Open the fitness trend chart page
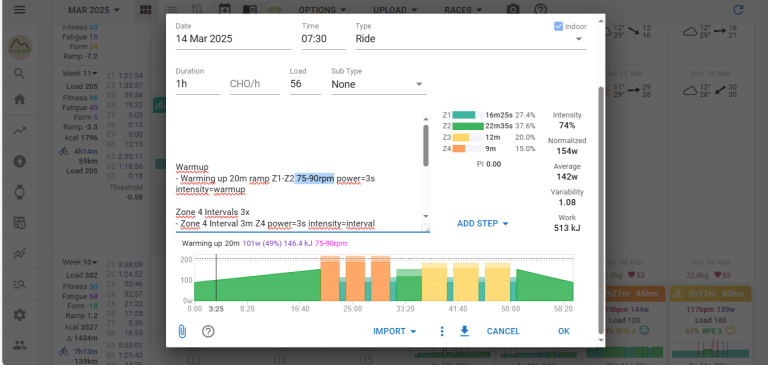The image size is (768, 365). click(20, 130)
